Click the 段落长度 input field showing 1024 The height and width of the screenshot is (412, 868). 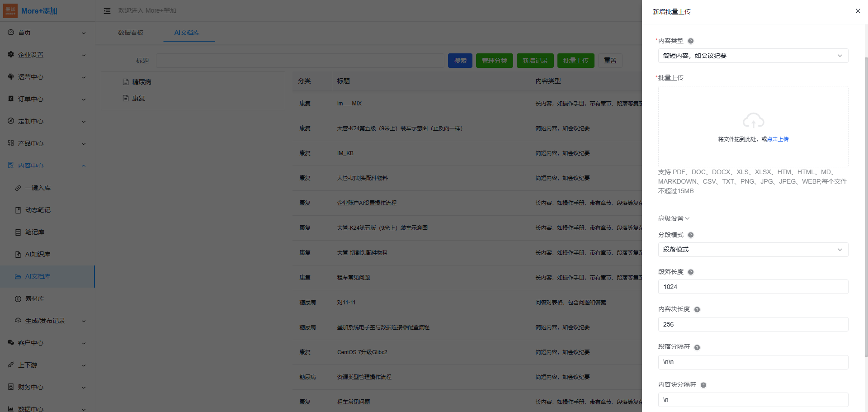pos(753,287)
